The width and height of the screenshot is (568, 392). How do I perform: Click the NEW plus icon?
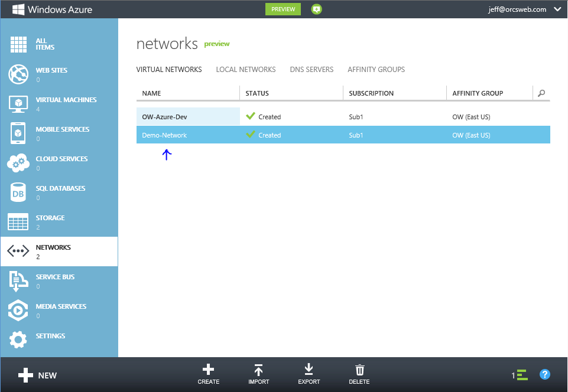point(26,375)
